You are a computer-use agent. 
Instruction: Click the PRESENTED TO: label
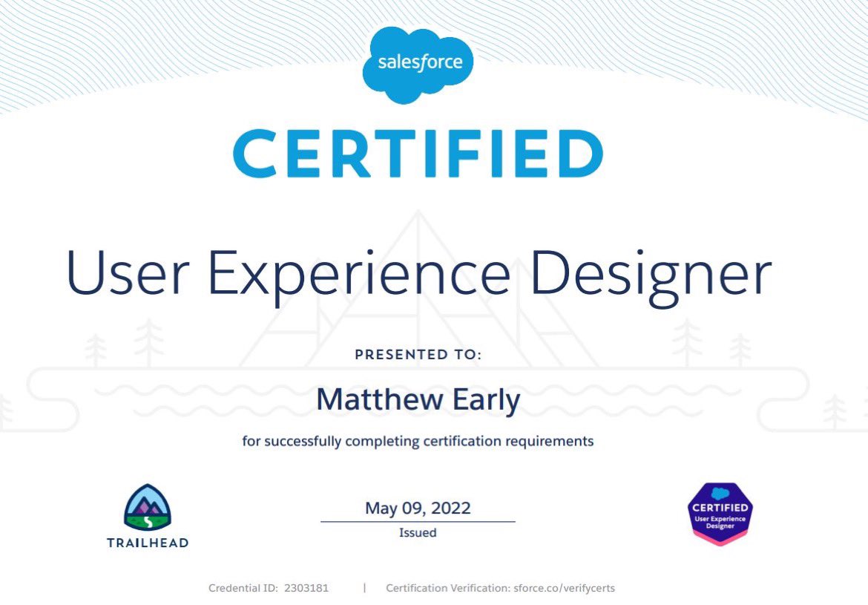418,354
